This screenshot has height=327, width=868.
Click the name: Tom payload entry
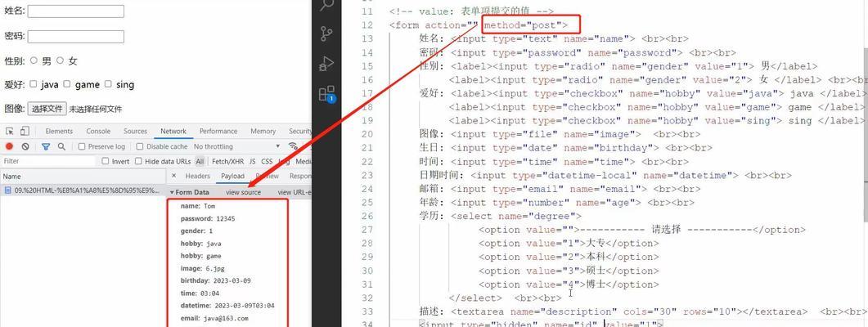[x=198, y=206]
